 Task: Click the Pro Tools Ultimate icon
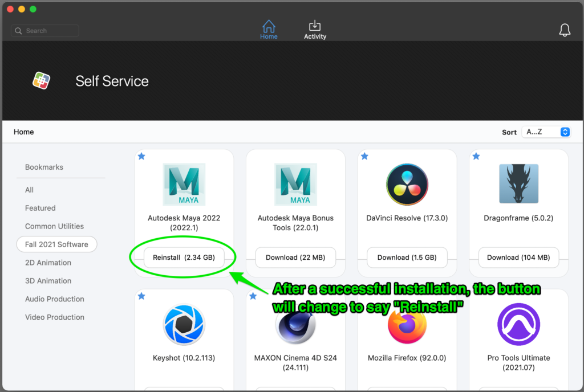(x=518, y=324)
